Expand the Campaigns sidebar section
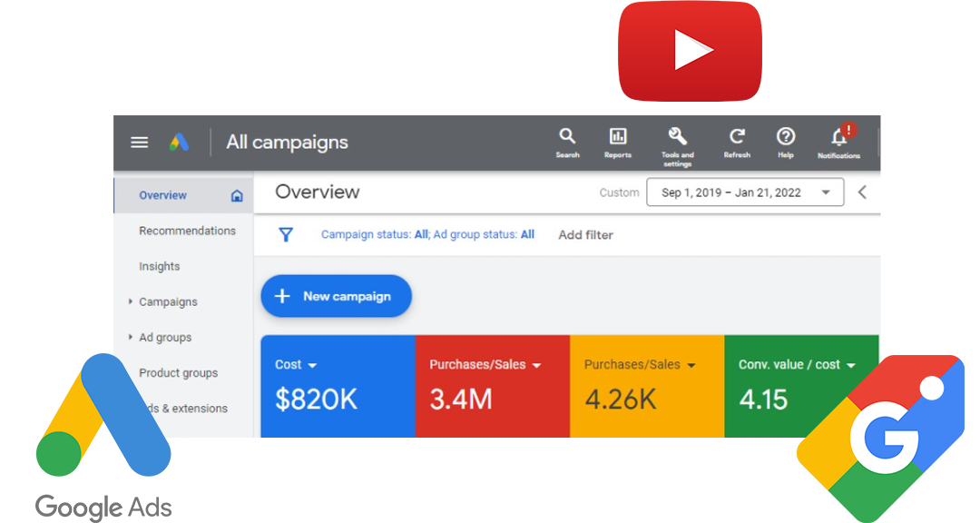Screen dimensions: 980x523 click(x=131, y=301)
